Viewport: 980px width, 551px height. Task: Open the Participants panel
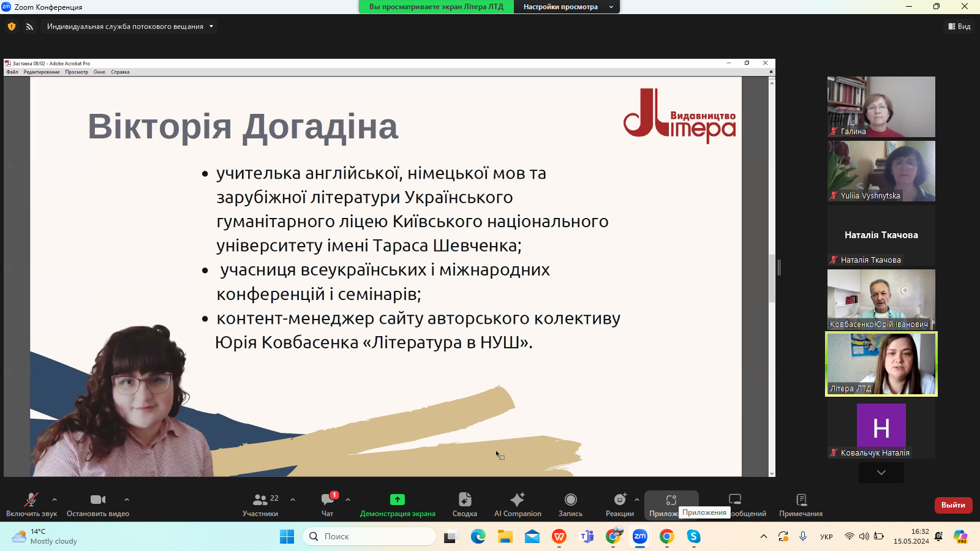[260, 504]
